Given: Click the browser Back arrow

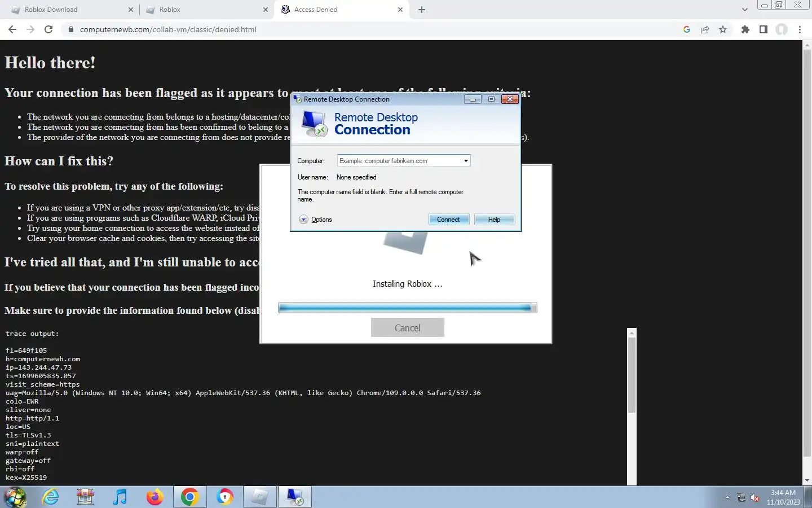Looking at the screenshot, I should [12, 29].
